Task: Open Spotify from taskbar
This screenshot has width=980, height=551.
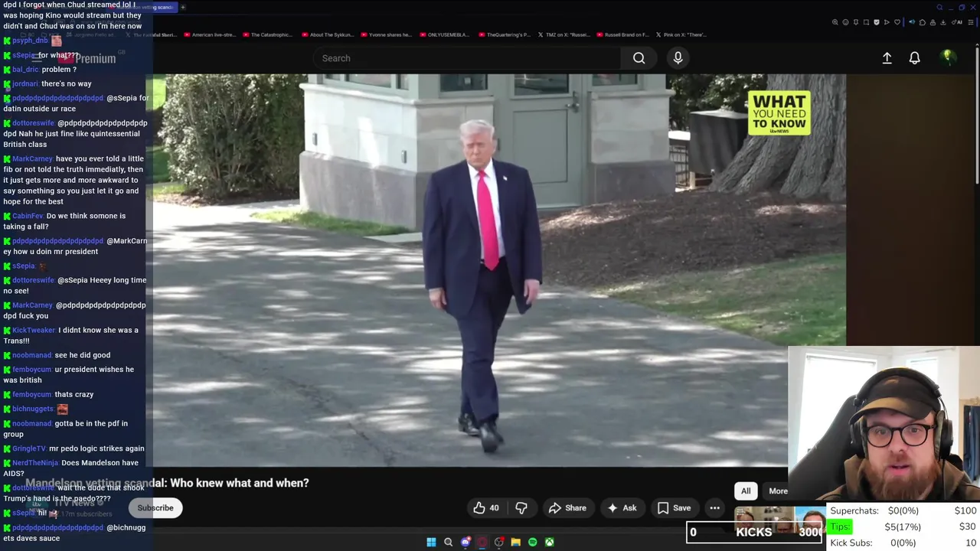Action: pos(532,542)
